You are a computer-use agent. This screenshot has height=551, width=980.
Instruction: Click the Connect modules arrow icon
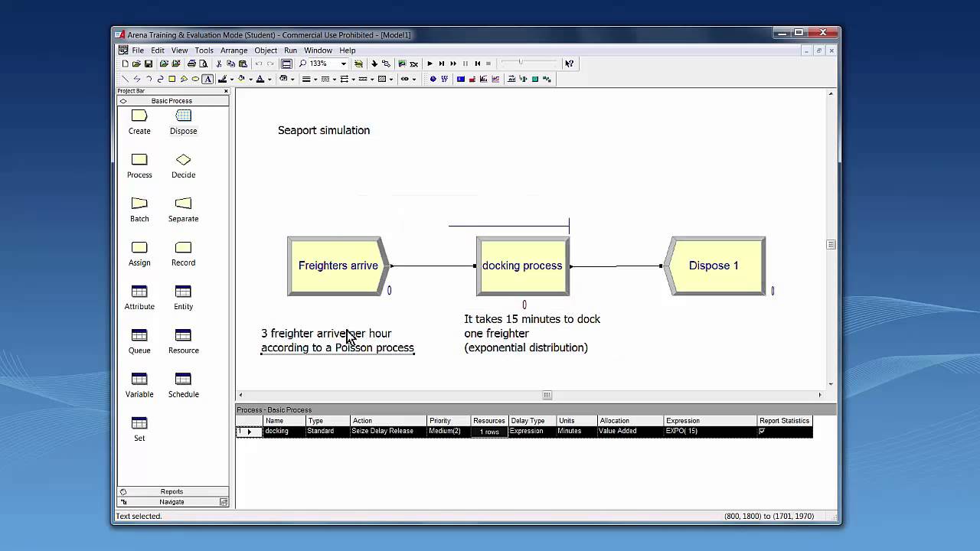pyautogui.click(x=386, y=64)
